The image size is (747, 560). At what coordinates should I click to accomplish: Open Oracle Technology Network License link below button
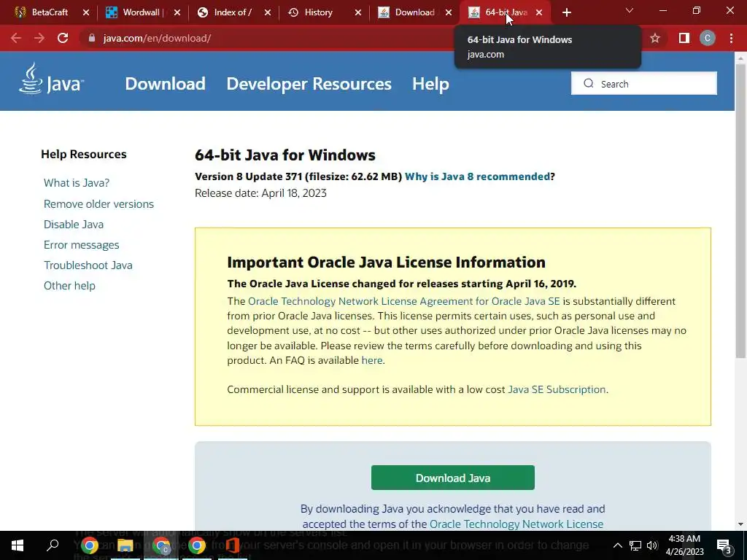(516, 524)
